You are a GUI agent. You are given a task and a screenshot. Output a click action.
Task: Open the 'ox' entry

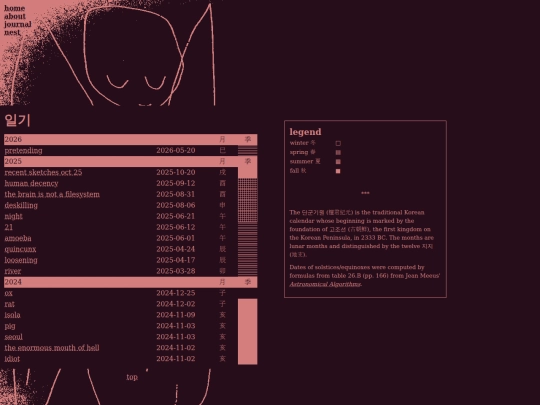pos(9,293)
